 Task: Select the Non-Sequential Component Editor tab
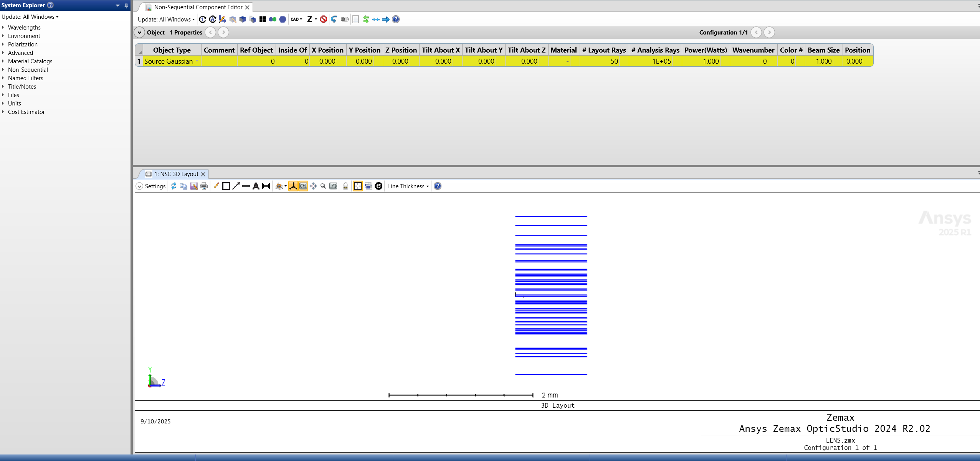pos(198,7)
